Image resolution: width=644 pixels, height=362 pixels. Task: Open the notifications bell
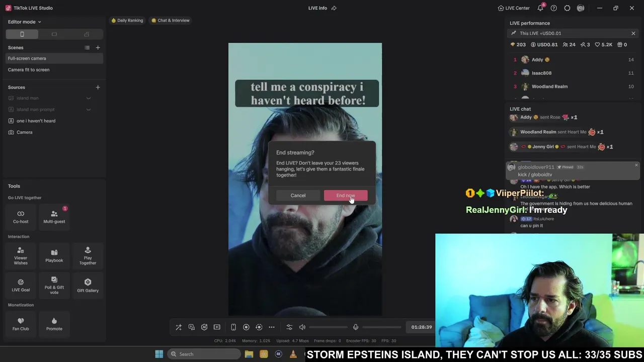(540, 8)
